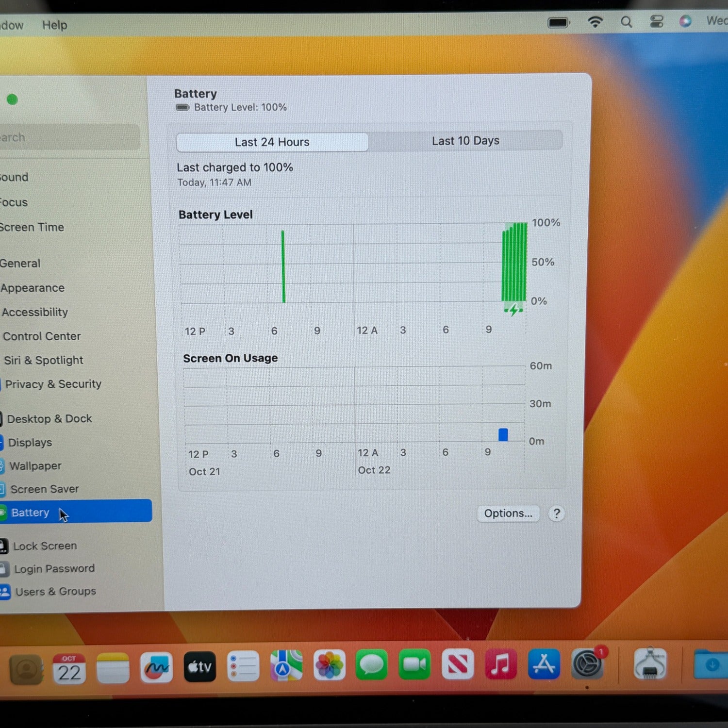Screen dimensions: 728x728
Task: Open the Photos app icon
Action: click(x=329, y=665)
